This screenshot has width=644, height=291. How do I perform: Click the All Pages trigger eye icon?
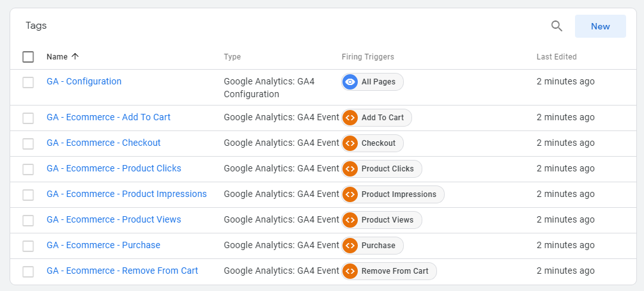click(x=350, y=82)
